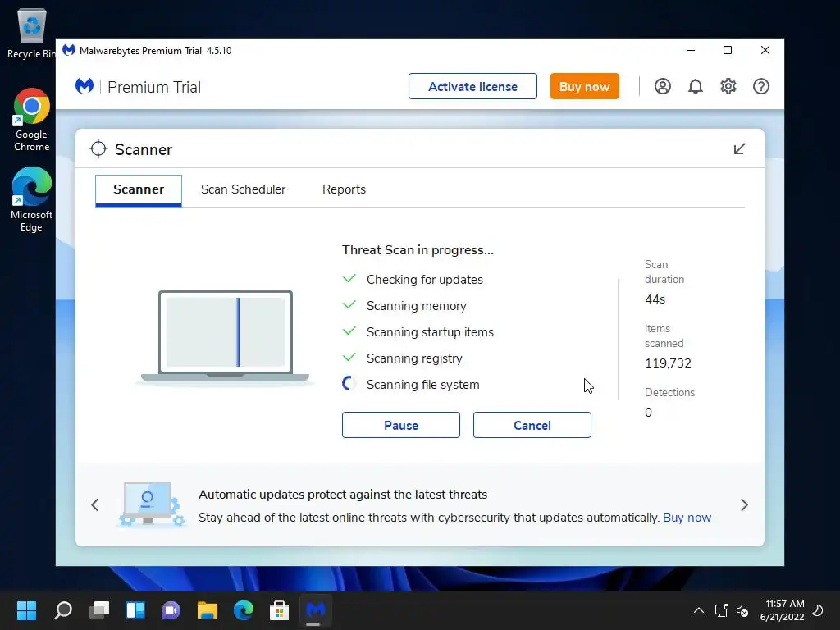Switch to the Scanner tab

click(x=139, y=189)
